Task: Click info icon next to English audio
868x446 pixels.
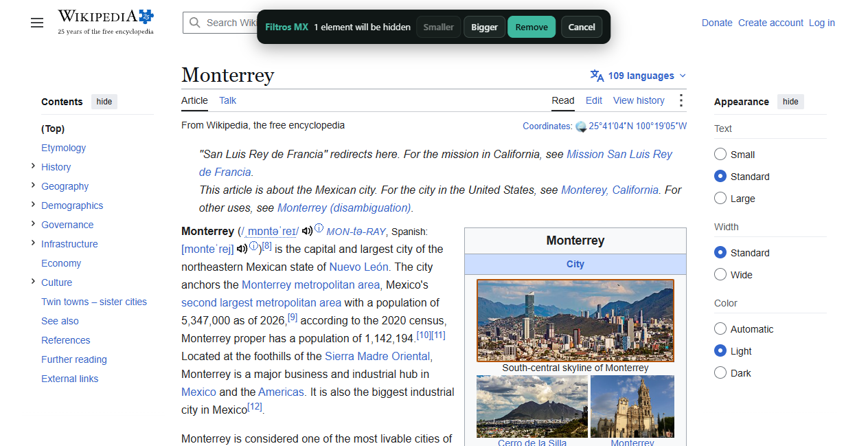Action: point(319,227)
